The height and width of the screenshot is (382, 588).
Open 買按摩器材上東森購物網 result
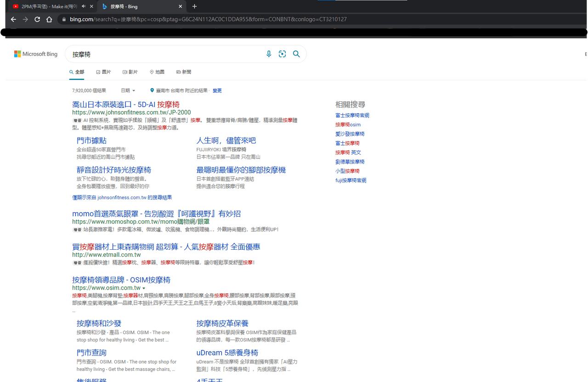tap(166, 247)
